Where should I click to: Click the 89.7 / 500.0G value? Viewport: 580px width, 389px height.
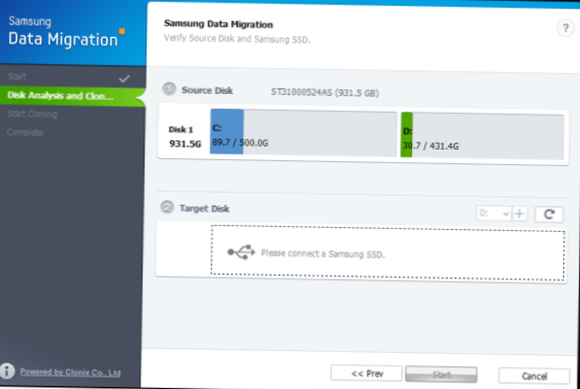coord(240,142)
